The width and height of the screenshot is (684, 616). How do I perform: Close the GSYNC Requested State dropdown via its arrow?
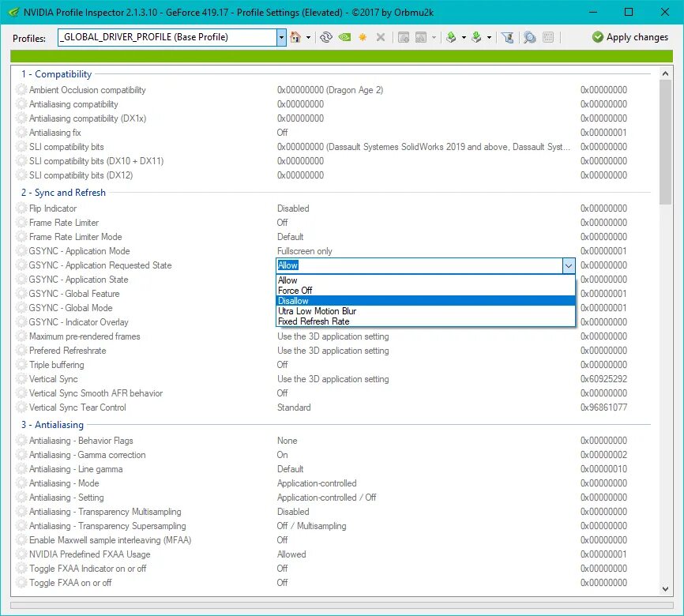[x=569, y=265]
